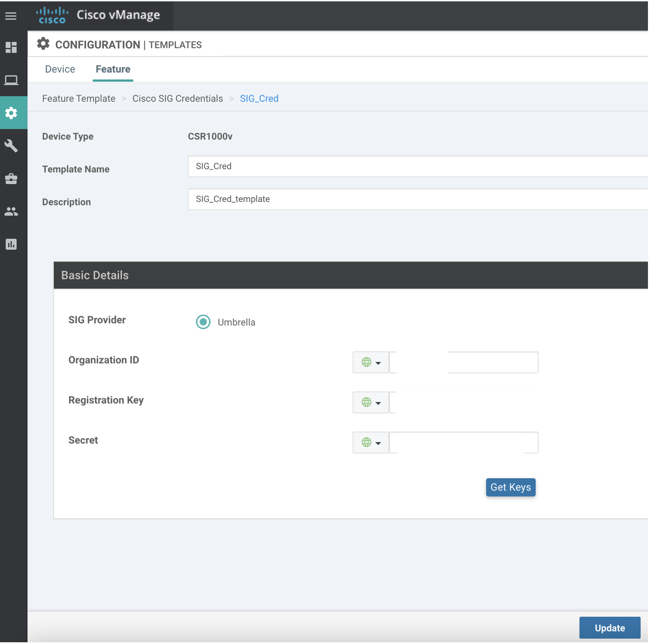This screenshot has height=644, width=651.
Task: Click the Update button
Action: pyautogui.click(x=610, y=628)
